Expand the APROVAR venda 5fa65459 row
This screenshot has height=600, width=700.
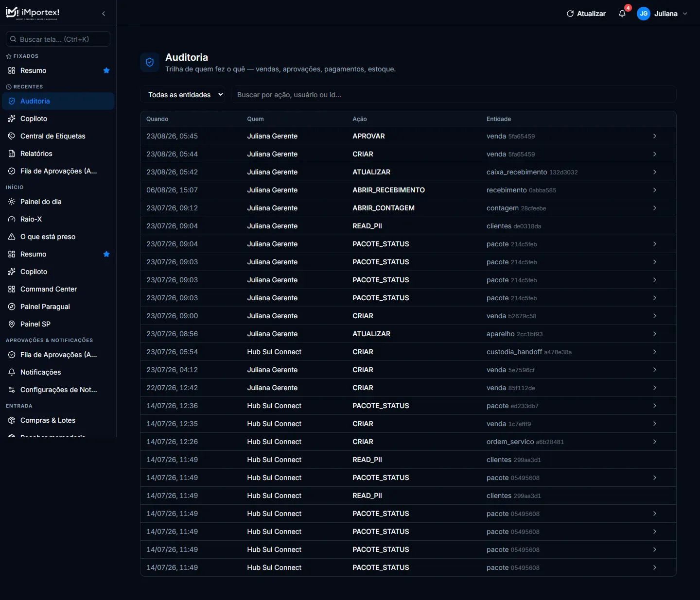tap(408, 136)
